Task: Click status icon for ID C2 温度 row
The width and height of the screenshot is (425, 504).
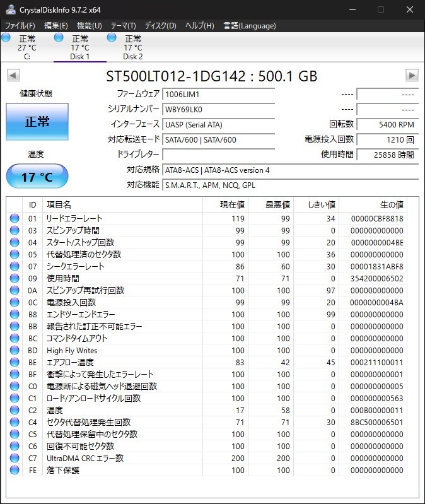Action: (15, 410)
